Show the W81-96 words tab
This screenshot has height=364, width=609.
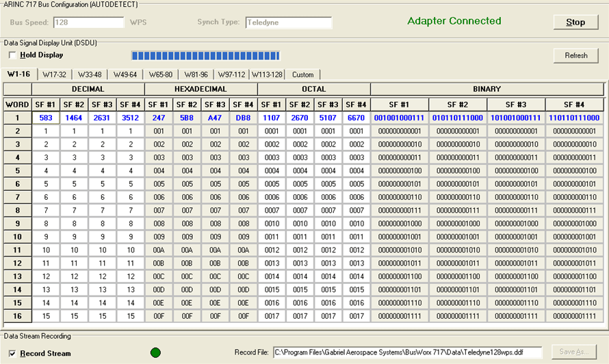pyautogui.click(x=196, y=75)
